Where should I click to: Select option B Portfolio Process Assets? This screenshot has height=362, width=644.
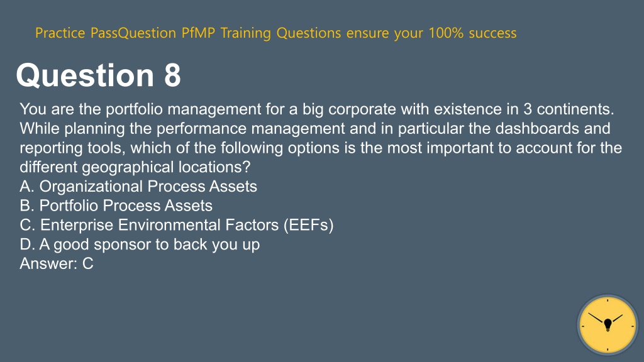pos(116,206)
